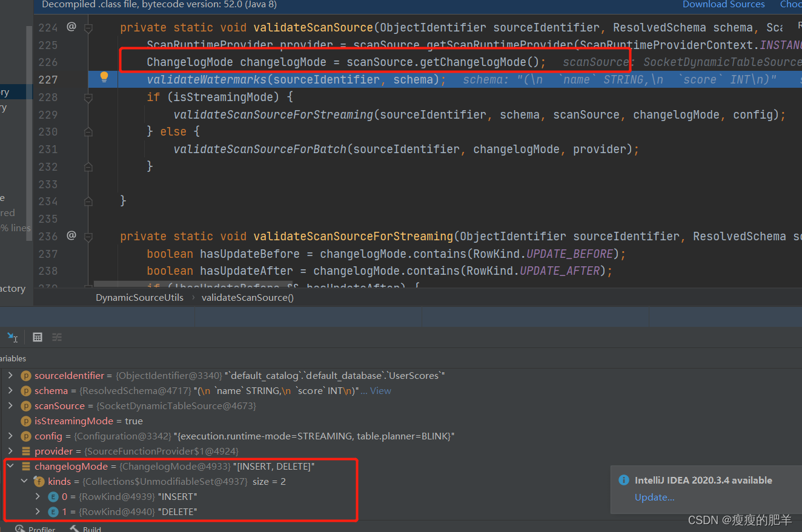Click the parameter icon beside scanSource variable
802x532 pixels.
[x=26, y=406]
